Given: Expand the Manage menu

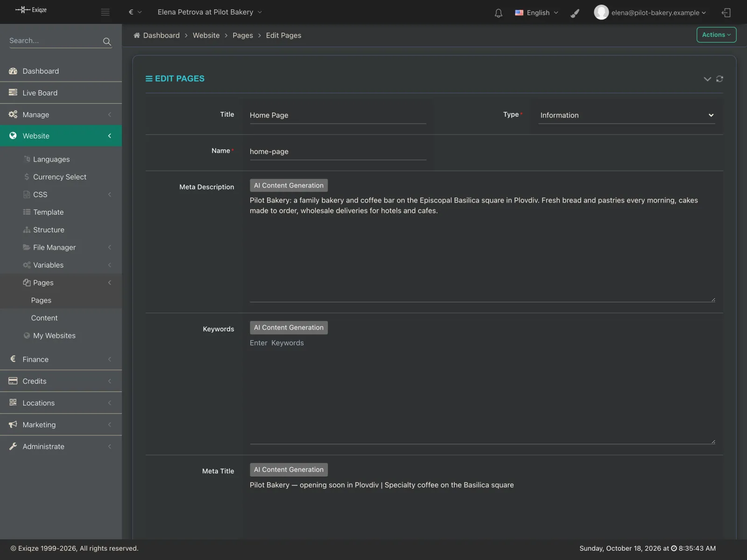Looking at the screenshot, I should pos(61,114).
